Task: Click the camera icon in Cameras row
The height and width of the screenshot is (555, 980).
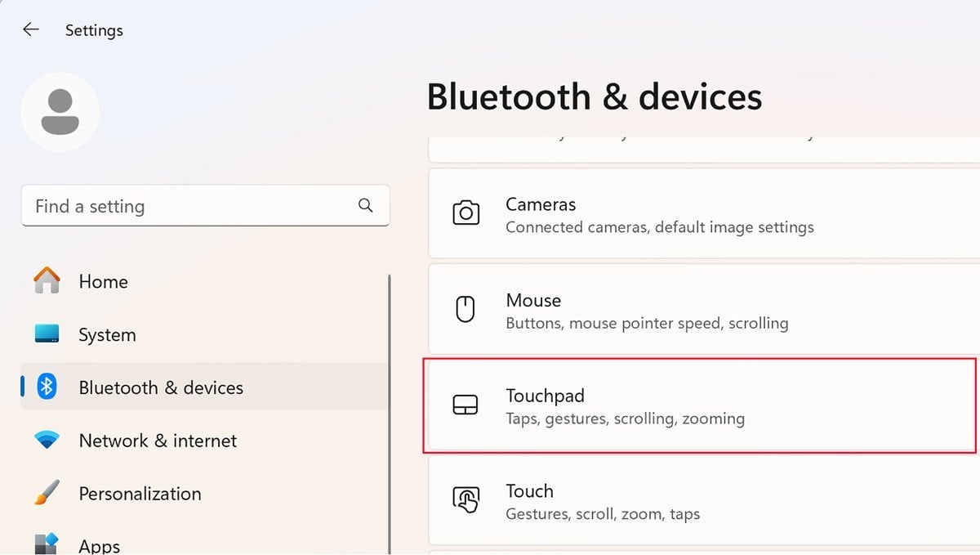Action: point(465,214)
